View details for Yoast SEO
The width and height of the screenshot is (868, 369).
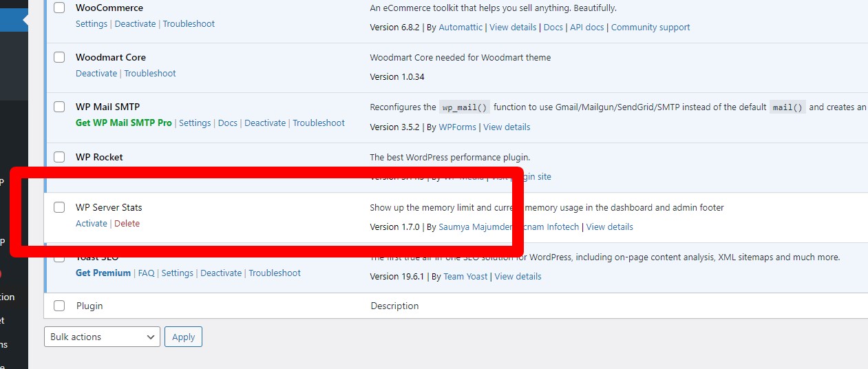tap(518, 276)
